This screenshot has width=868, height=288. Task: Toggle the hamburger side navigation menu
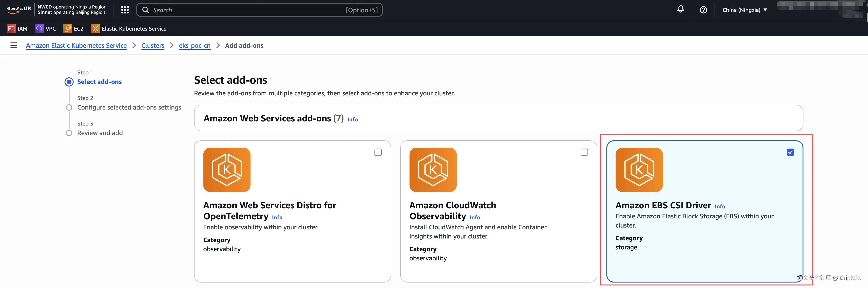tap(13, 45)
